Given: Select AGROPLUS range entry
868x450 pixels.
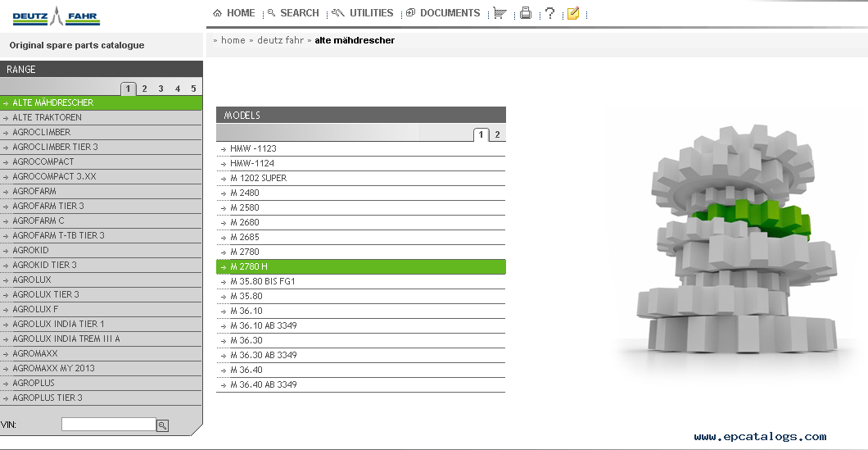Looking at the screenshot, I should click(102, 383).
